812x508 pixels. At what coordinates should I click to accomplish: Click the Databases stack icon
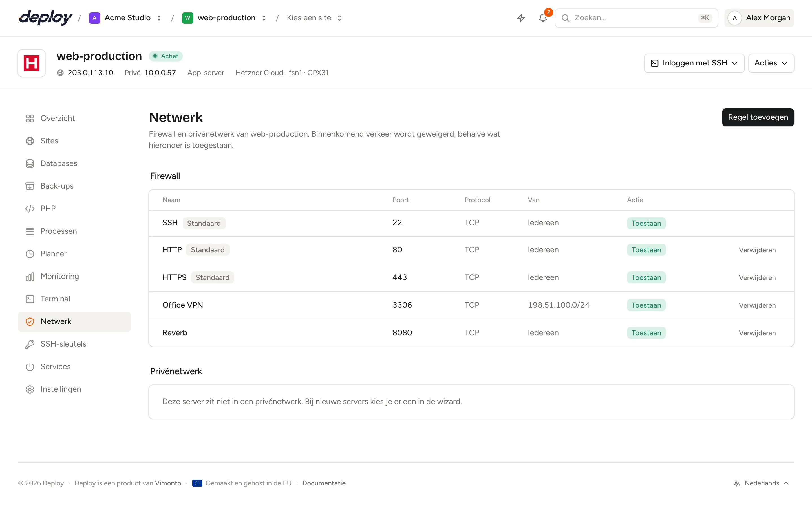tap(30, 163)
